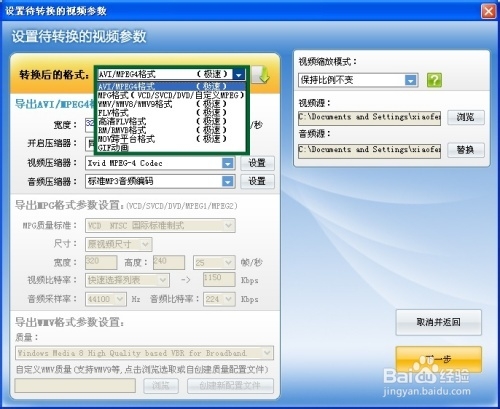Click the 音频源 path field
Image resolution: width=500 pixels, height=409 pixels.
coord(369,150)
